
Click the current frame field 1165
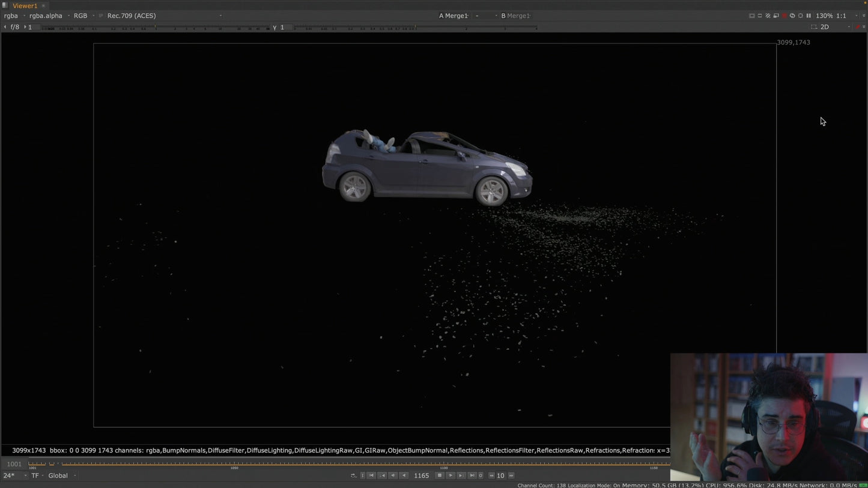coord(421,475)
